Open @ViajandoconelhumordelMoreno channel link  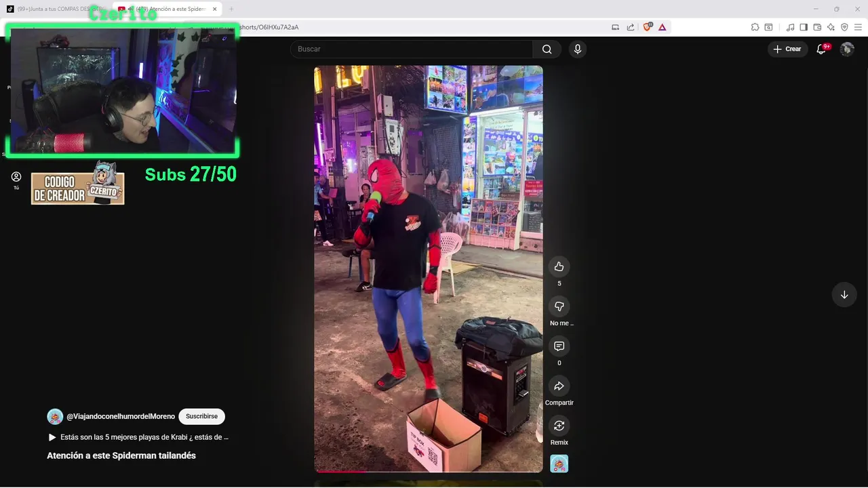pyautogui.click(x=121, y=416)
